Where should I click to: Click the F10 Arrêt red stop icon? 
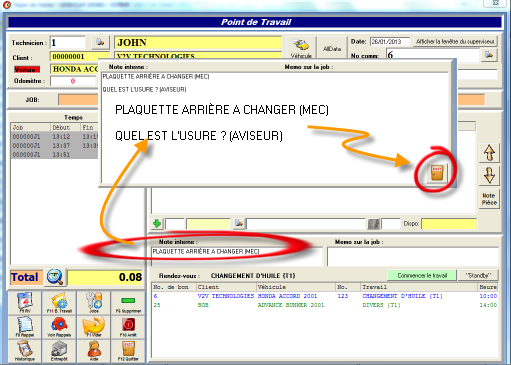(x=128, y=327)
